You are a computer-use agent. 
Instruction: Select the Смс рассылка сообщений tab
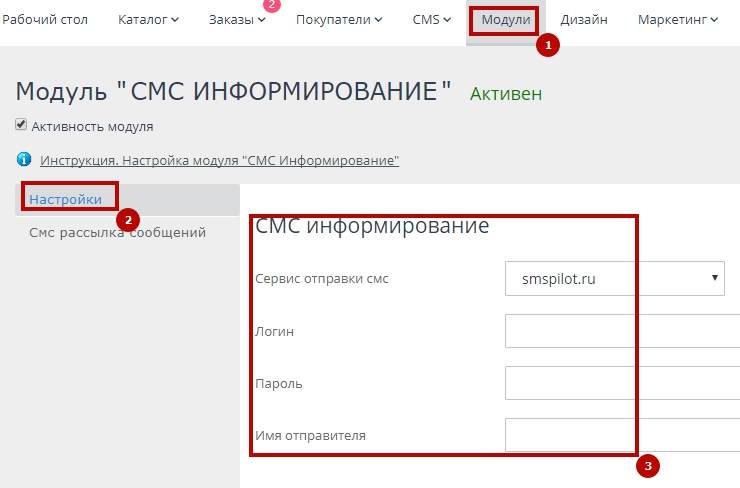pos(118,232)
